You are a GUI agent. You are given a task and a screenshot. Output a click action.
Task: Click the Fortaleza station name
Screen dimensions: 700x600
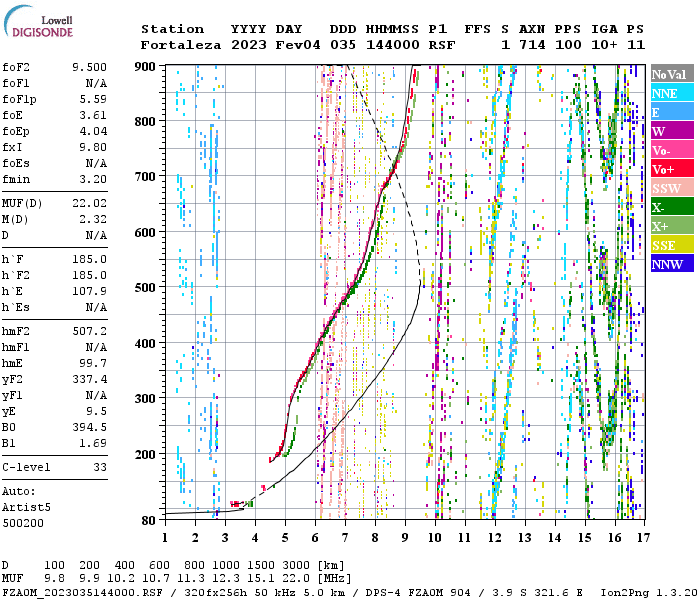[181, 45]
